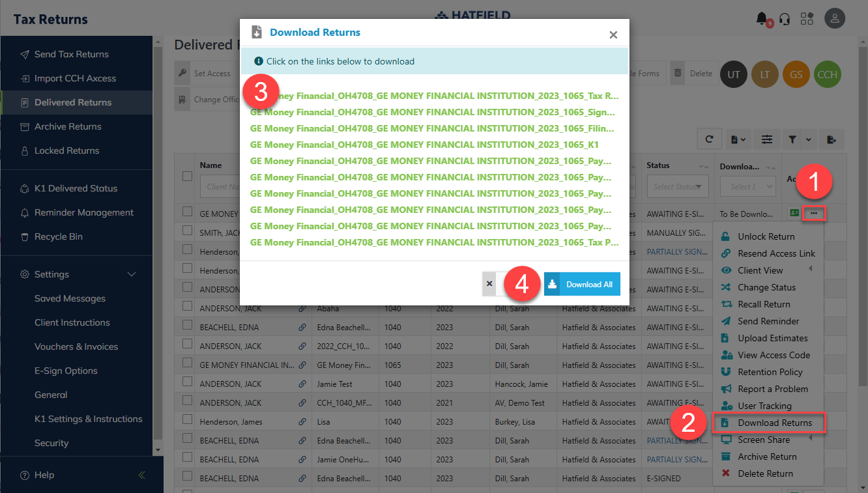Click the three-dots actions button for GE Money
This screenshot has height=493, width=868.
click(x=814, y=213)
